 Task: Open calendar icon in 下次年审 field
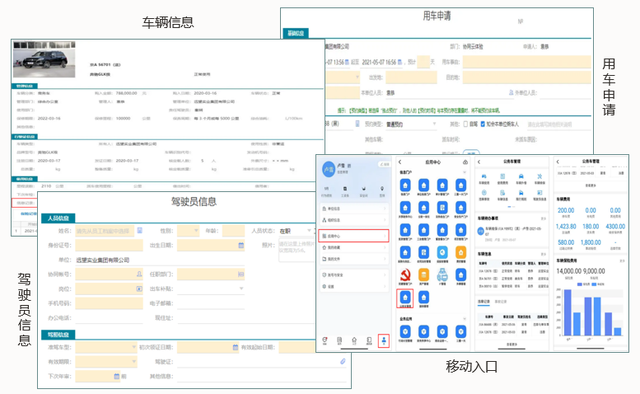click(x=117, y=376)
